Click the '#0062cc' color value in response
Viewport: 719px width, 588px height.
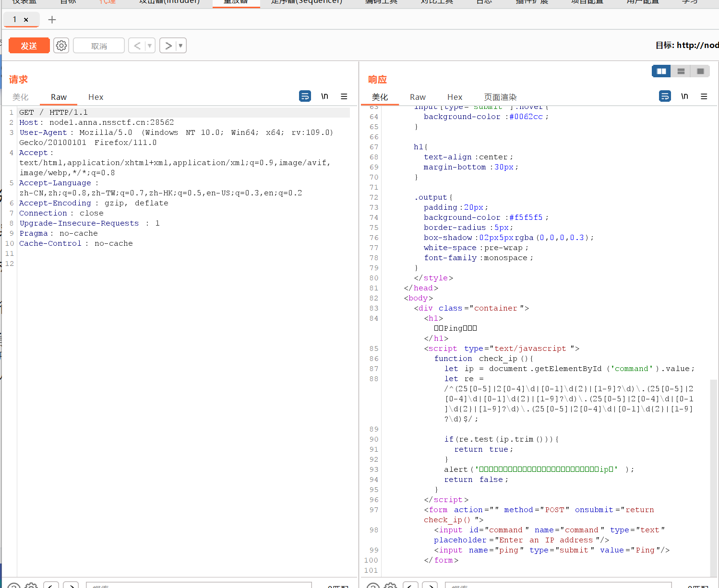526,117
